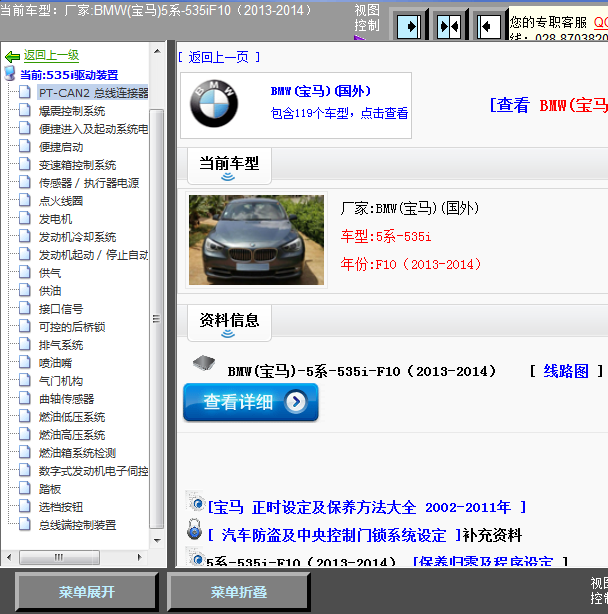Click horizontal scrollbar left arrow
Image resolution: width=608 pixels, height=614 pixels.
9,557
